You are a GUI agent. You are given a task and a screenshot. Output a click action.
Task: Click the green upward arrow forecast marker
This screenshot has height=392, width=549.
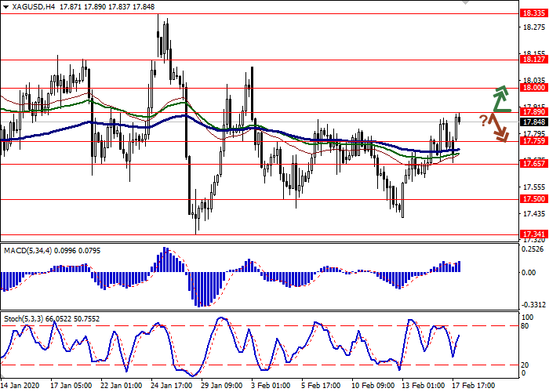pos(500,98)
